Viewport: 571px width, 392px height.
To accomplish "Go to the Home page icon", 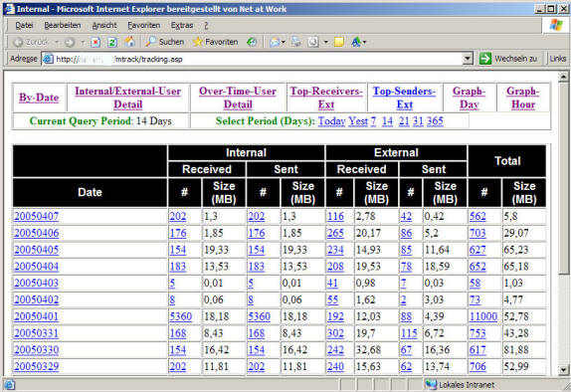I will (x=129, y=42).
